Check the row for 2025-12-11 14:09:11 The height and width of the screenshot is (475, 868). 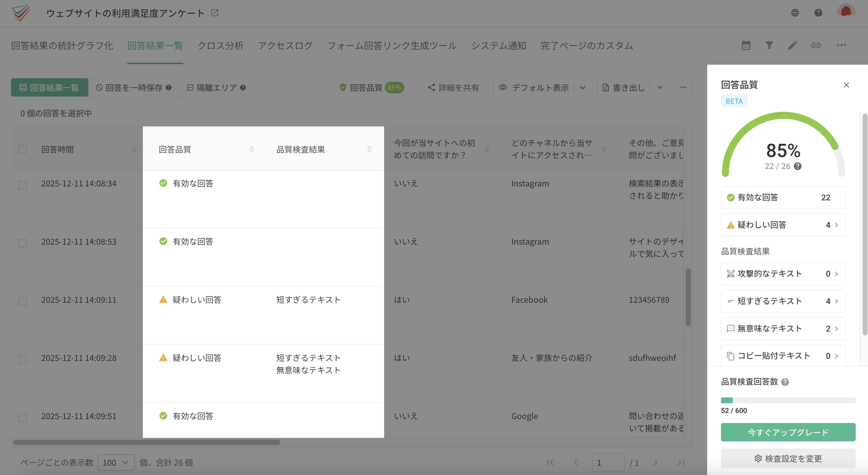click(x=23, y=301)
